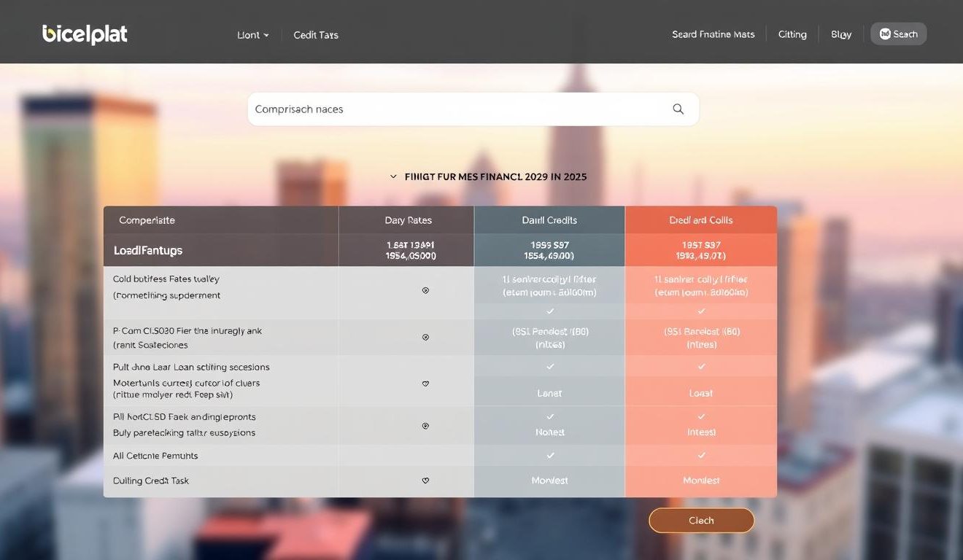Viewport: 963px width, 560px height.
Task: Click the Seach button
Action: click(899, 34)
